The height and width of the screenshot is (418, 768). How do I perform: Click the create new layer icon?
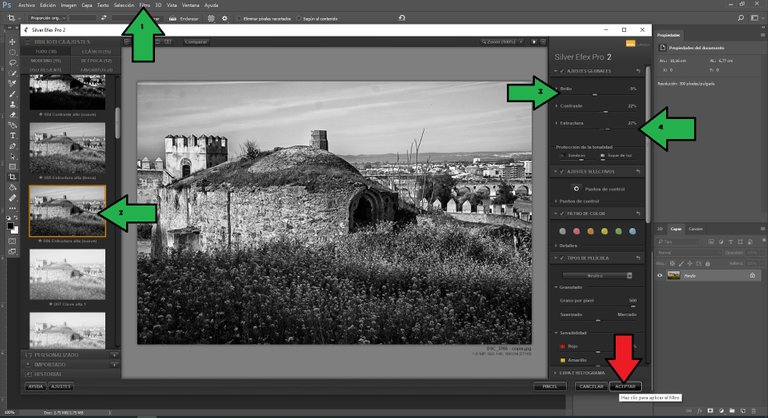point(743,411)
